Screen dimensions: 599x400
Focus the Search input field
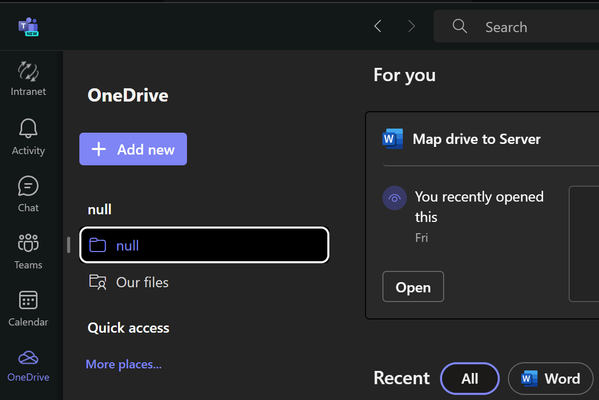(x=516, y=26)
